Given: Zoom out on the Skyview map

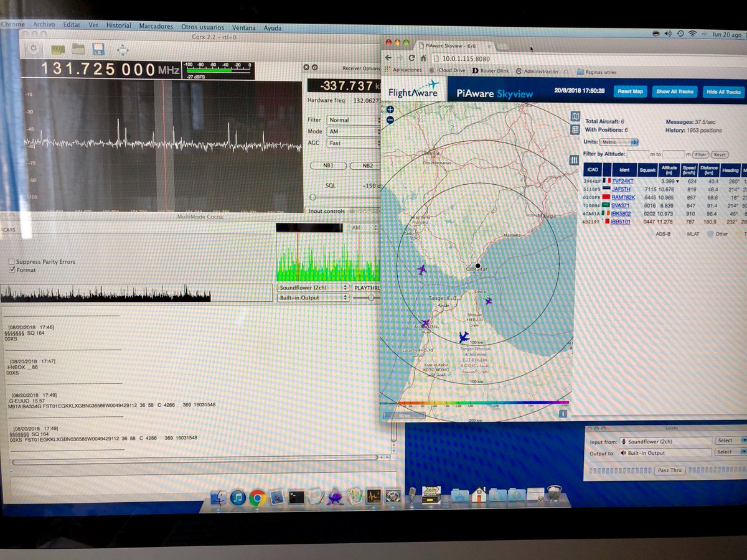Looking at the screenshot, I should (x=390, y=119).
